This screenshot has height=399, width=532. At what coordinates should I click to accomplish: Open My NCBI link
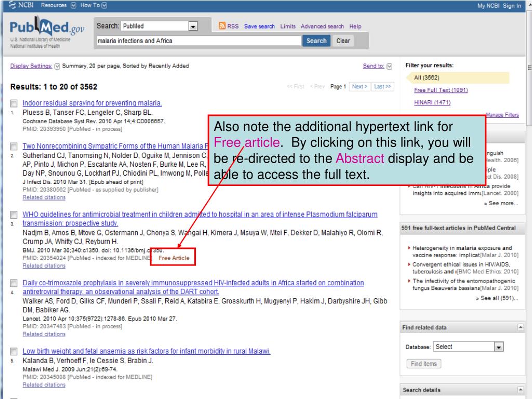(x=488, y=6)
